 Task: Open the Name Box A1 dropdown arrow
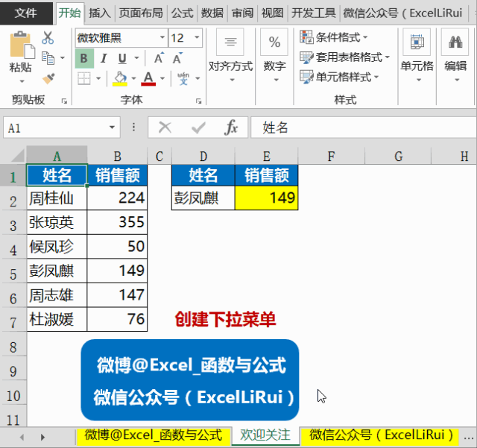[x=112, y=127]
